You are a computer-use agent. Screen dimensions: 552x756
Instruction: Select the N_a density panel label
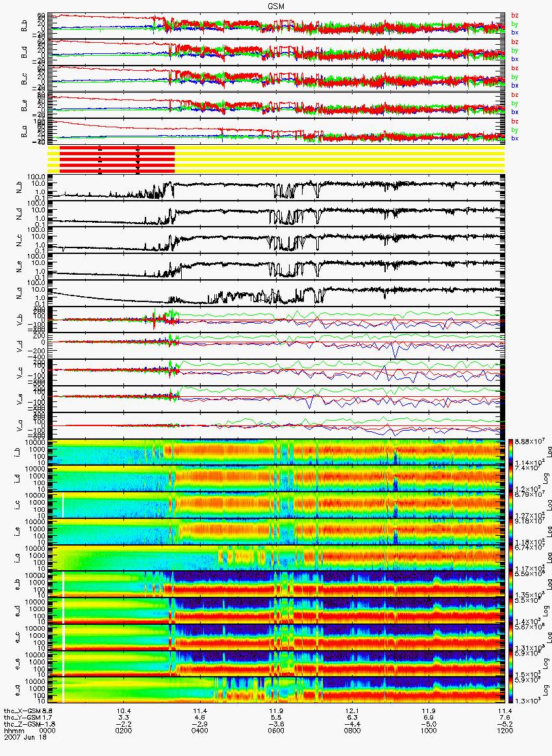tap(19, 294)
